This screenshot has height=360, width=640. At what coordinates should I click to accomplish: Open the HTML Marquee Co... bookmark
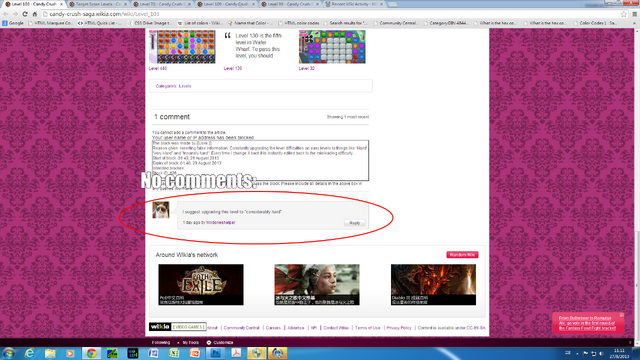coord(51,23)
